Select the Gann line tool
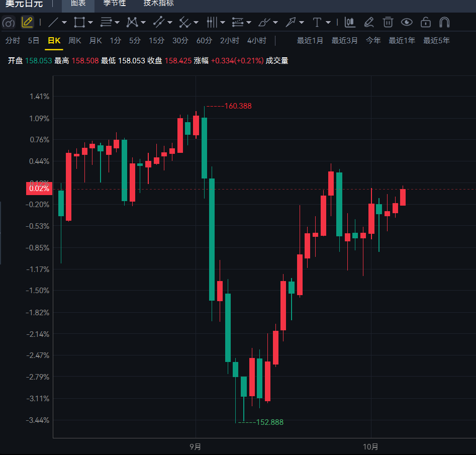The image size is (476, 455). point(184,23)
